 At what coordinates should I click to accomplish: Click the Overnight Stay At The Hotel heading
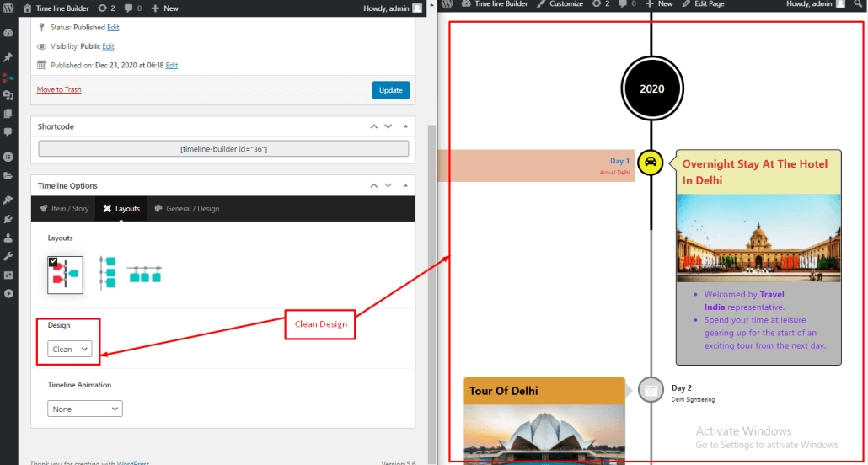[755, 172]
